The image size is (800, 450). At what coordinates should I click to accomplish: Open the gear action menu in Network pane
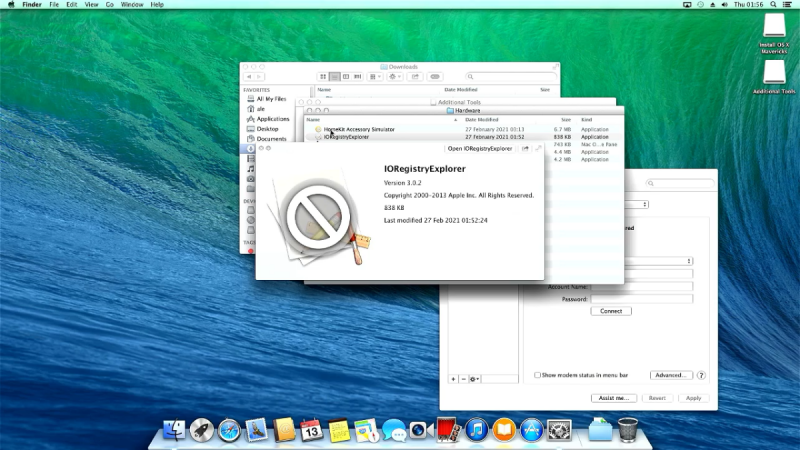pos(475,379)
